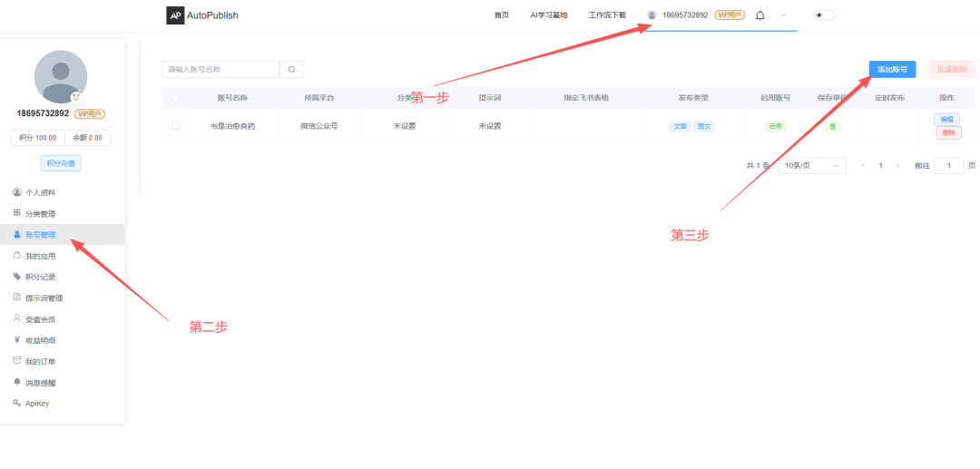Click the 绑定飞书表格 column header
Screen dimensions: 980x469
coord(586,98)
